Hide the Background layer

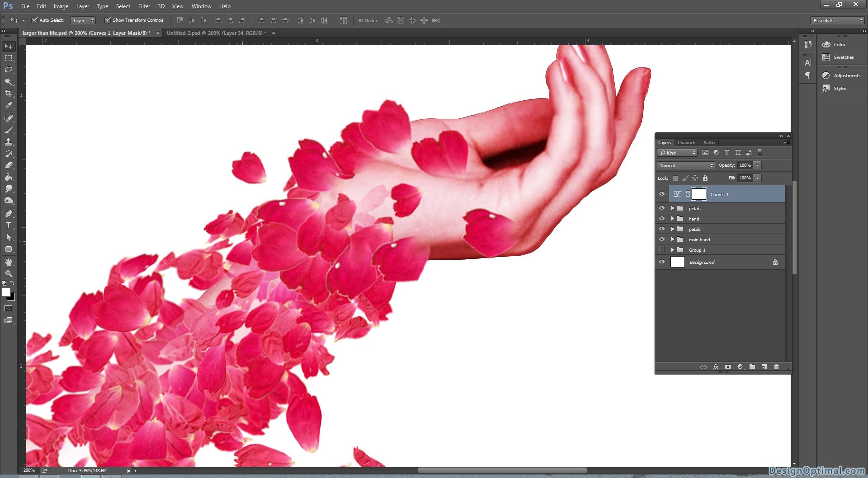(662, 262)
